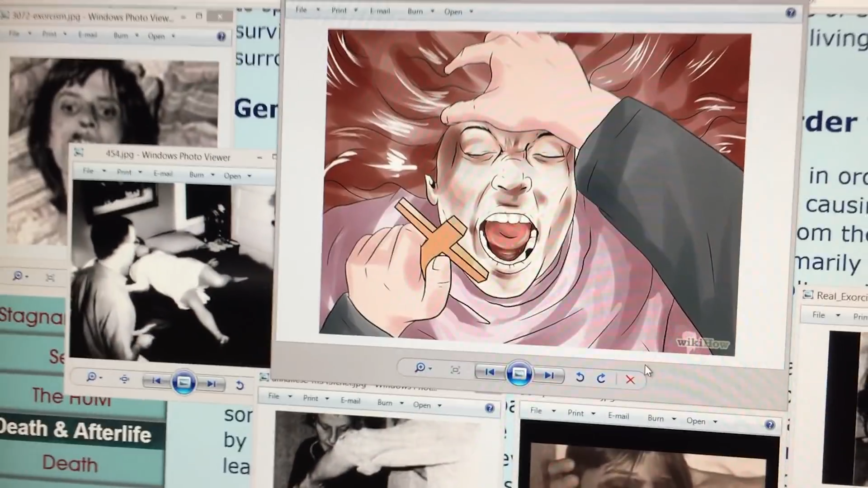Screen dimensions: 868x488
Task: Click E-mail in the bottom-right photo viewer
Action: [x=618, y=416]
